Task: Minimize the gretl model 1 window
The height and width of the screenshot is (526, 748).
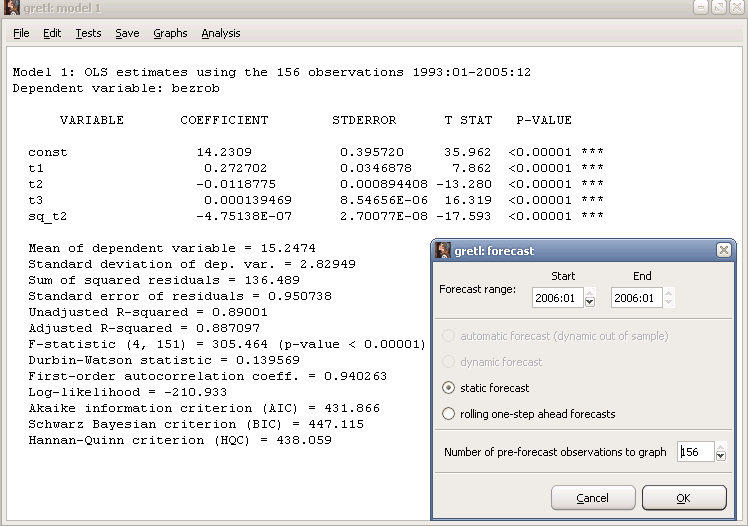Action: click(700, 7)
